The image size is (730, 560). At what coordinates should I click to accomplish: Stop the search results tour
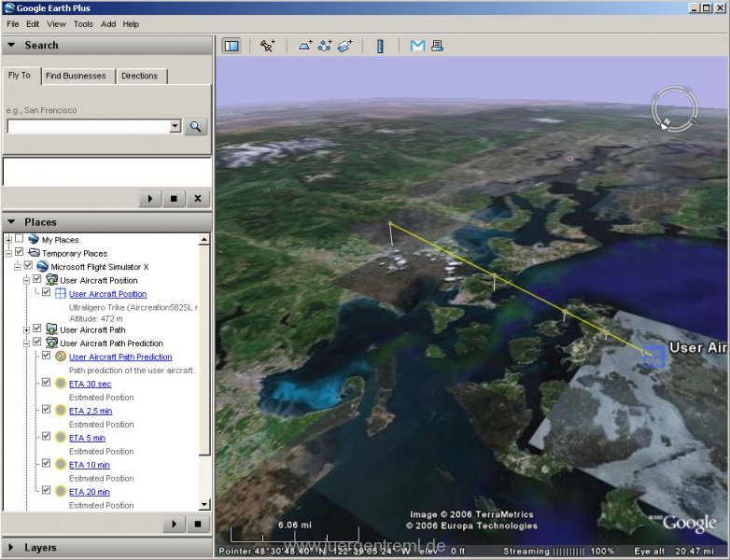click(174, 199)
